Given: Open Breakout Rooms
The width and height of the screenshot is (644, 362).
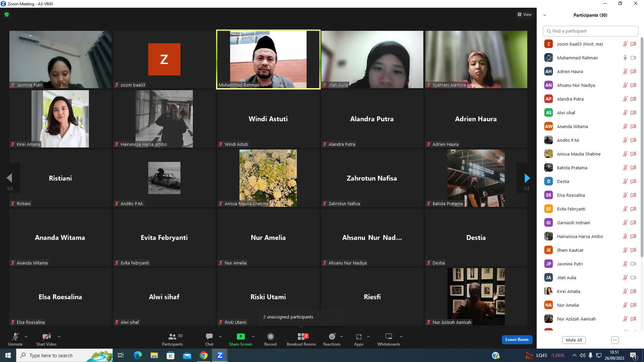Looking at the screenshot, I should (x=301, y=339).
